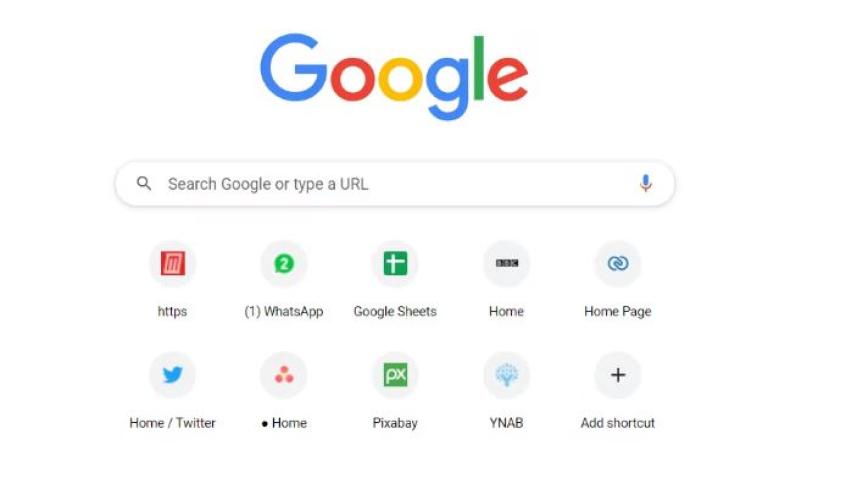Click the "(1) WhatsApp" label
Screen dimensions: 857x482
(x=284, y=311)
